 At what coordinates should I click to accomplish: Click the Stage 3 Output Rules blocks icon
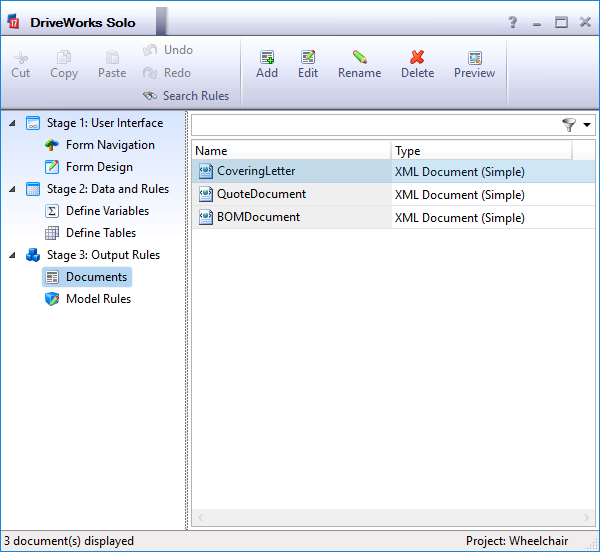[33, 255]
